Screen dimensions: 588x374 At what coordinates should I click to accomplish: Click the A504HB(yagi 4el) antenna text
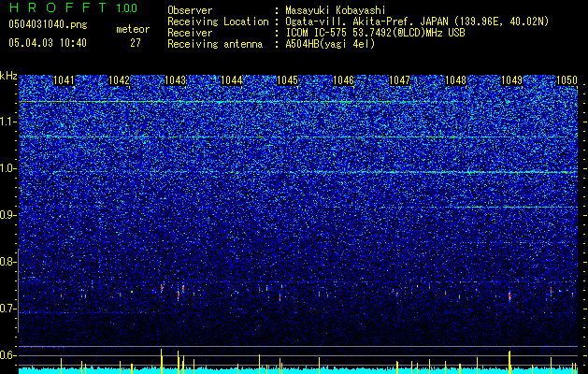tap(330, 44)
